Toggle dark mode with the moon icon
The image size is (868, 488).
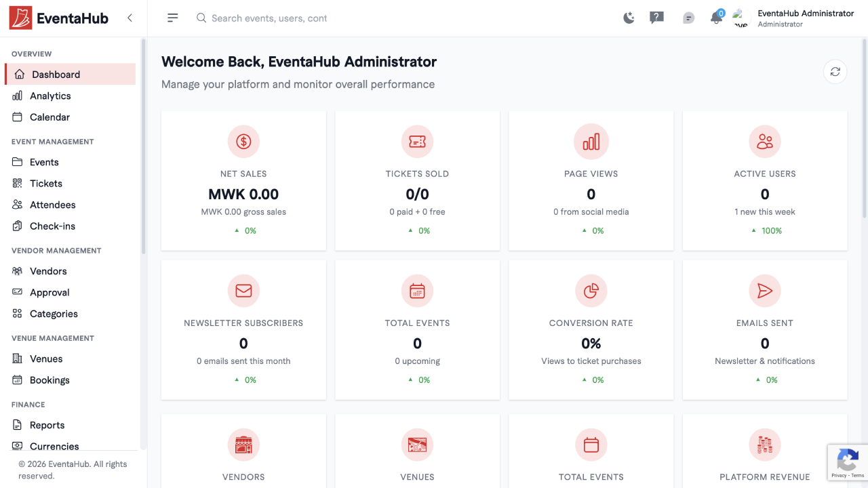point(629,18)
